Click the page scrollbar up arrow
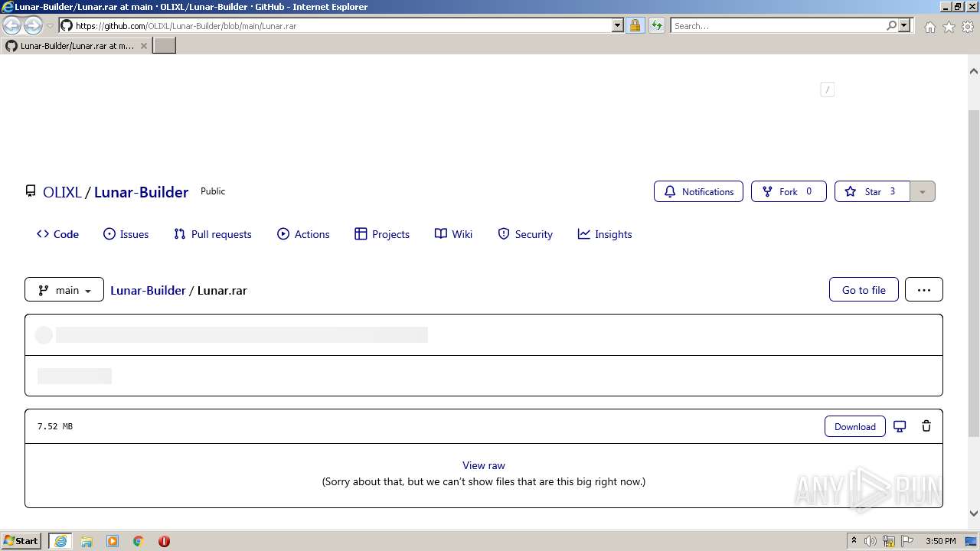 [973, 70]
